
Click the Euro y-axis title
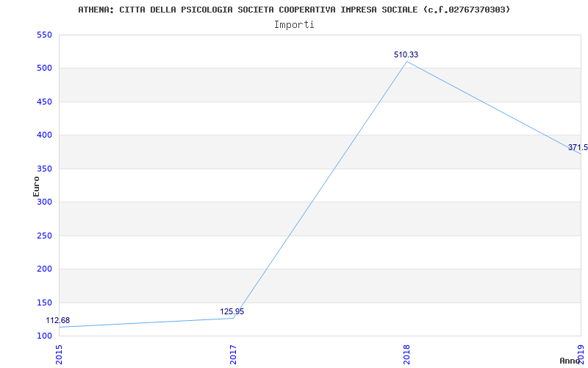coord(36,186)
